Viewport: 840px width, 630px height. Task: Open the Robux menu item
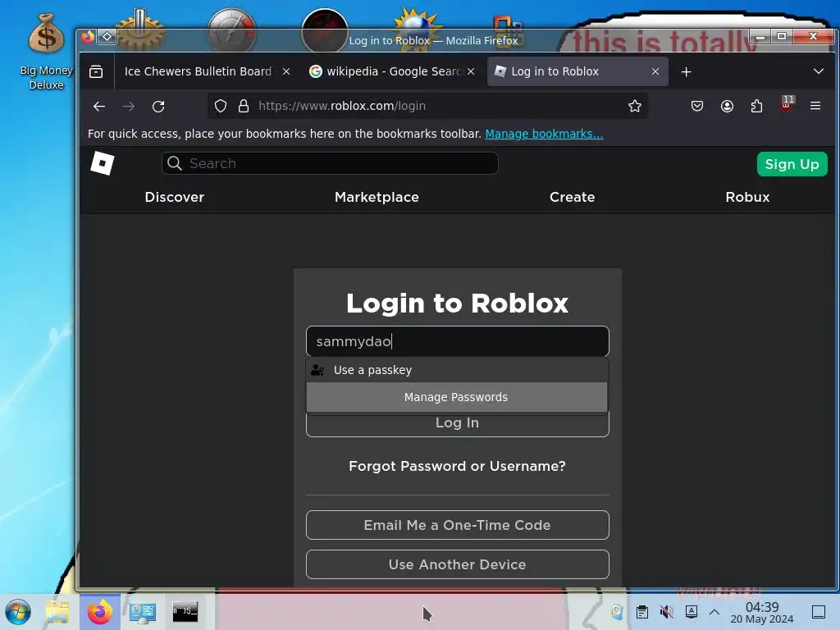coord(747,197)
